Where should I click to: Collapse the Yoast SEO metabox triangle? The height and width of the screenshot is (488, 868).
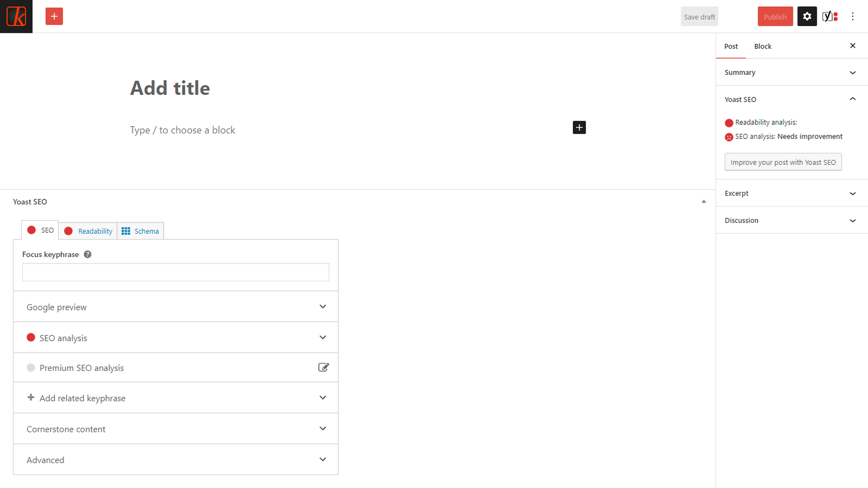click(703, 202)
